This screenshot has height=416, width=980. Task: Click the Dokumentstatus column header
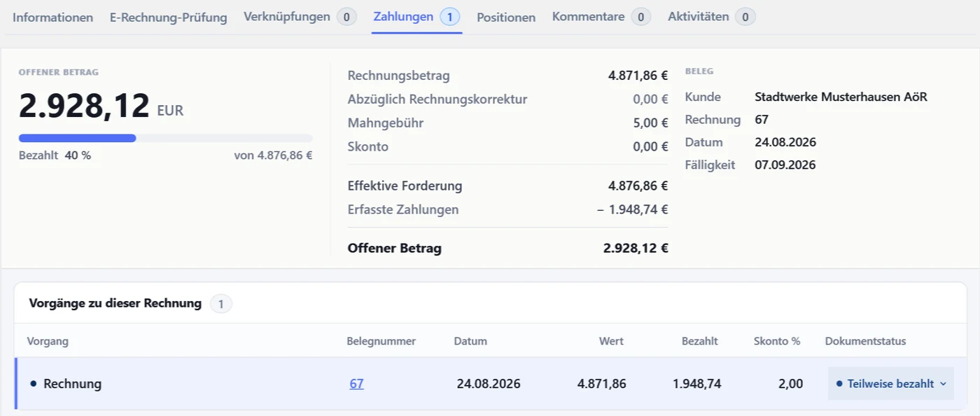pos(866,341)
